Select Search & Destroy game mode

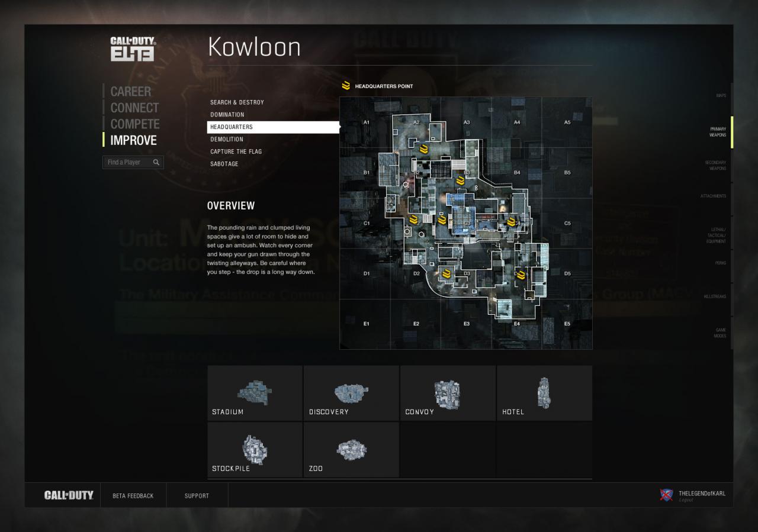point(237,102)
